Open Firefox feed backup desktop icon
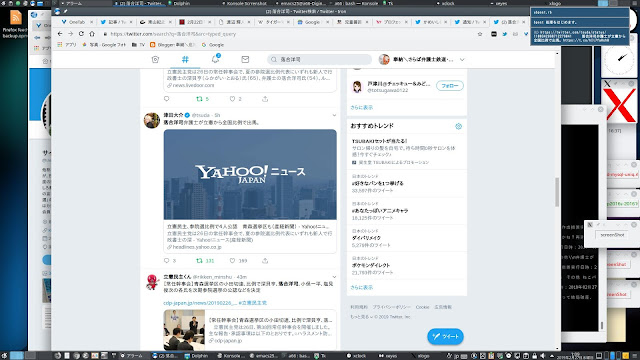 [x=15, y=24]
